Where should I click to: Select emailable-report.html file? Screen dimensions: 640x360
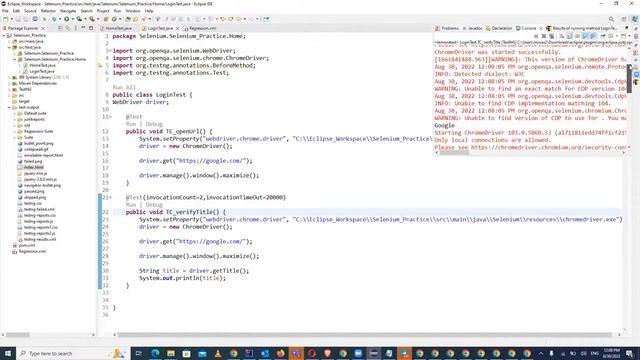pos(43,156)
